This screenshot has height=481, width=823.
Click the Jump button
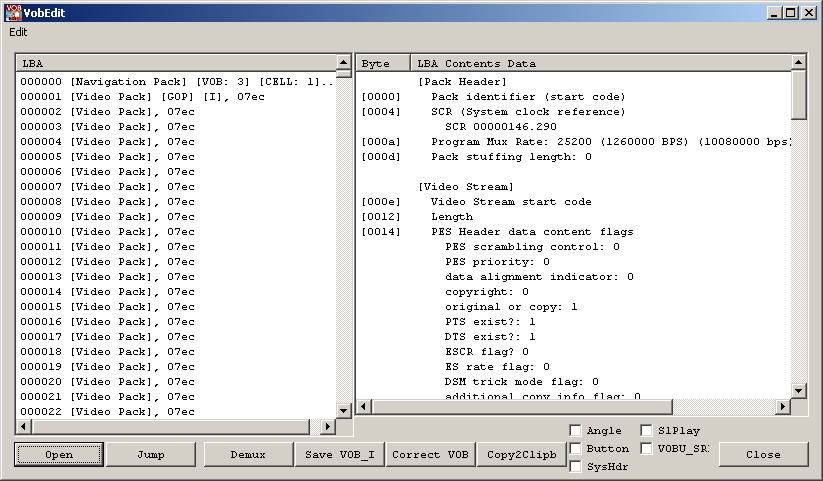[151, 455]
